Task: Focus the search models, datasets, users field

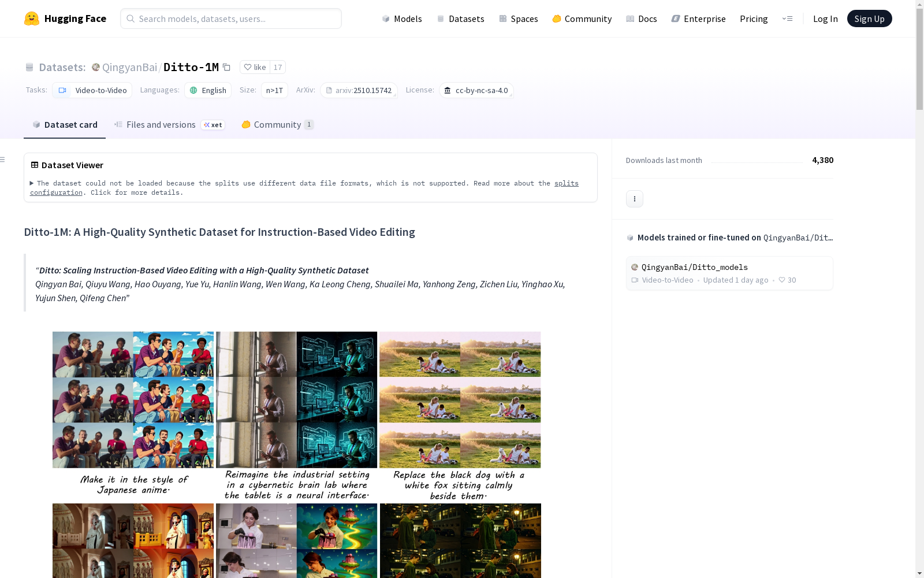Action: [x=231, y=18]
